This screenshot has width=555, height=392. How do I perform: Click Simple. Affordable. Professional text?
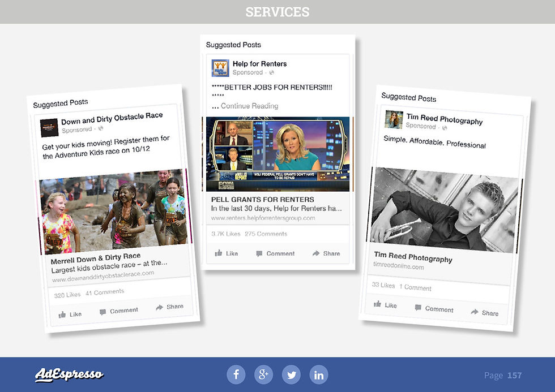[x=435, y=142]
